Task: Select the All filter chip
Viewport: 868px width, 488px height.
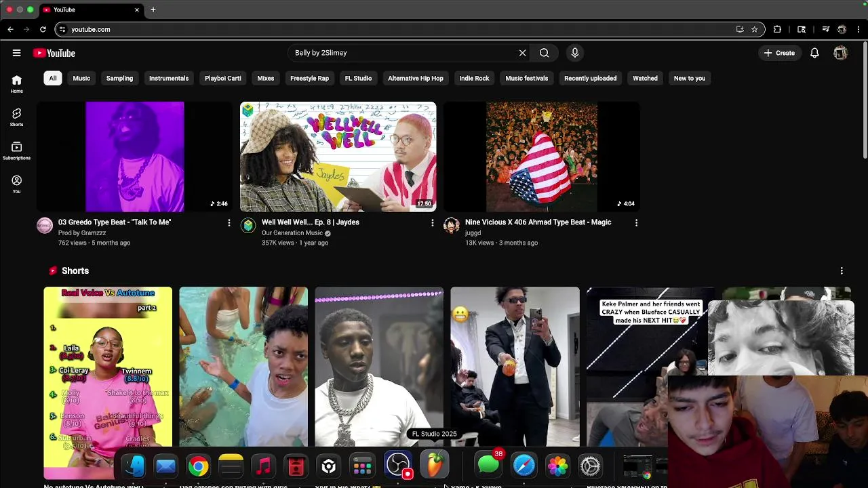Action: [52, 78]
